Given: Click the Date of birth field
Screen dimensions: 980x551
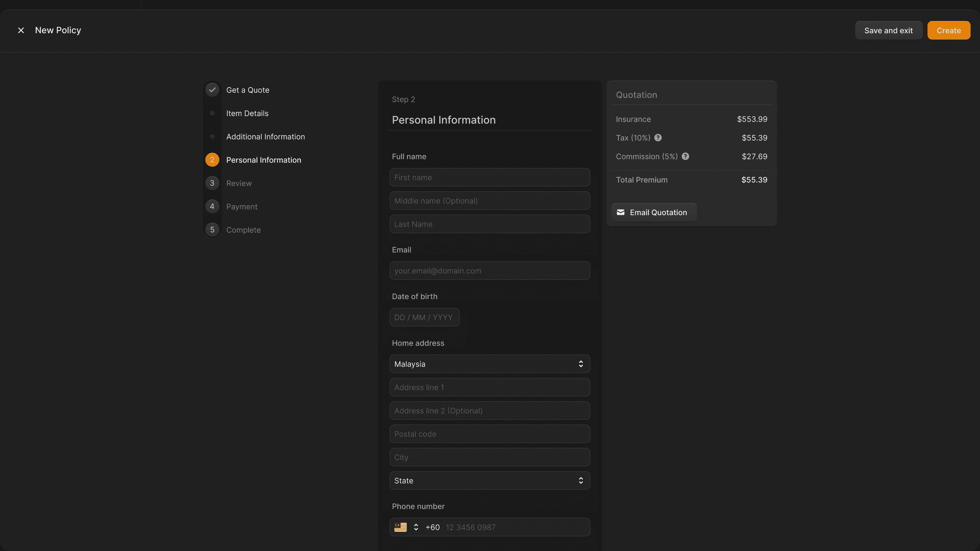Looking at the screenshot, I should (x=424, y=317).
